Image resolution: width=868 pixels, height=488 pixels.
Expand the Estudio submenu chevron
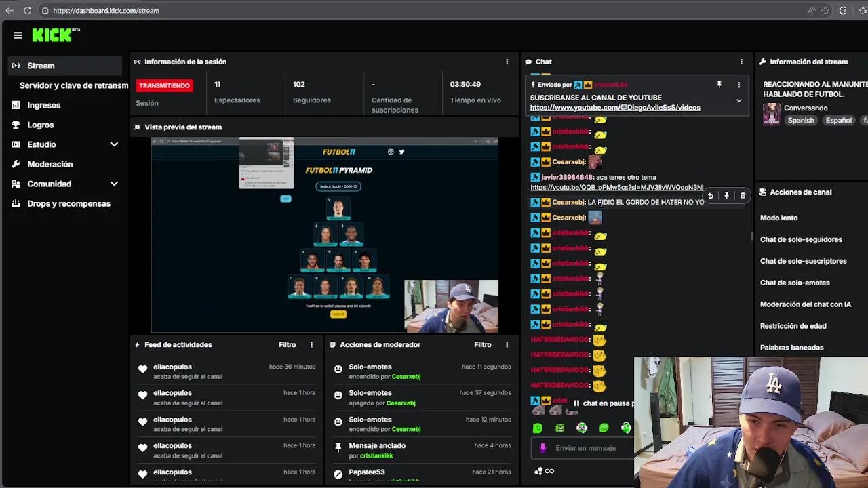(114, 144)
